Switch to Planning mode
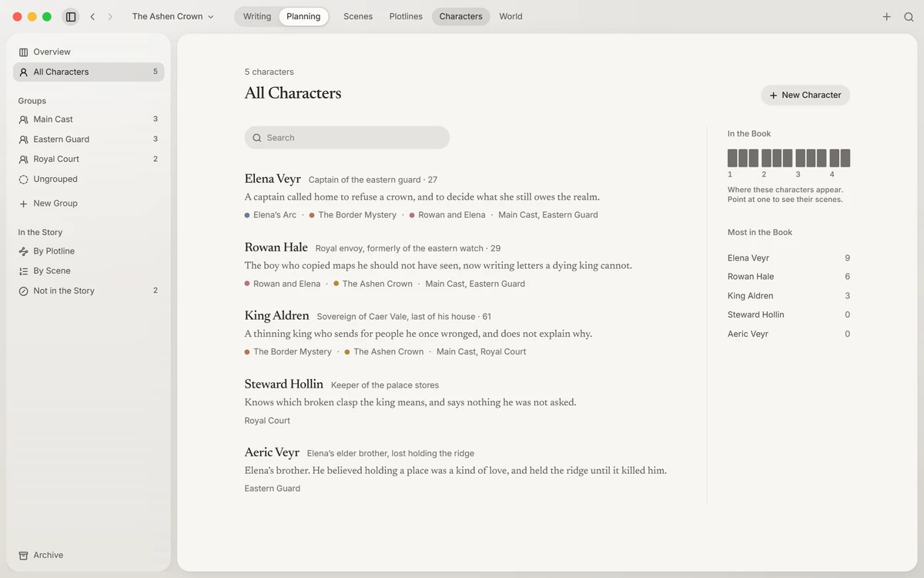The image size is (924, 578). [x=303, y=16]
